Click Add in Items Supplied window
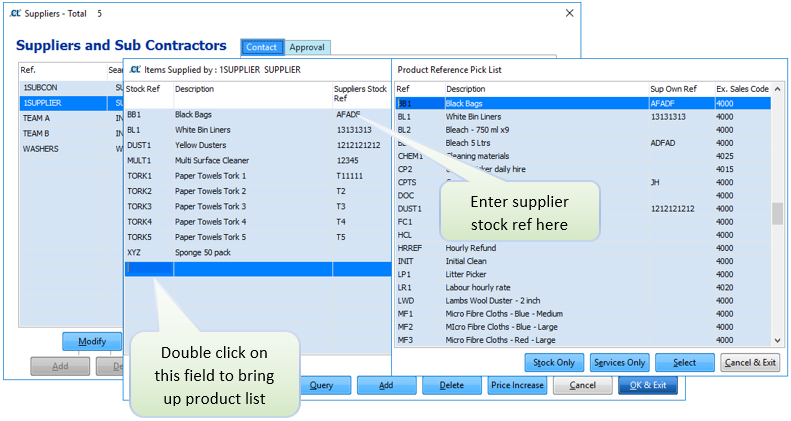The image size is (791, 421). tap(386, 385)
